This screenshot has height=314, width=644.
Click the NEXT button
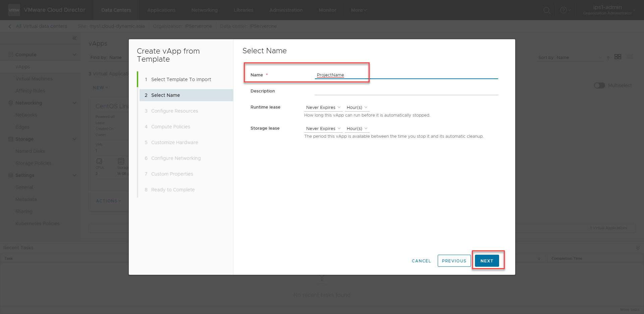(x=486, y=260)
